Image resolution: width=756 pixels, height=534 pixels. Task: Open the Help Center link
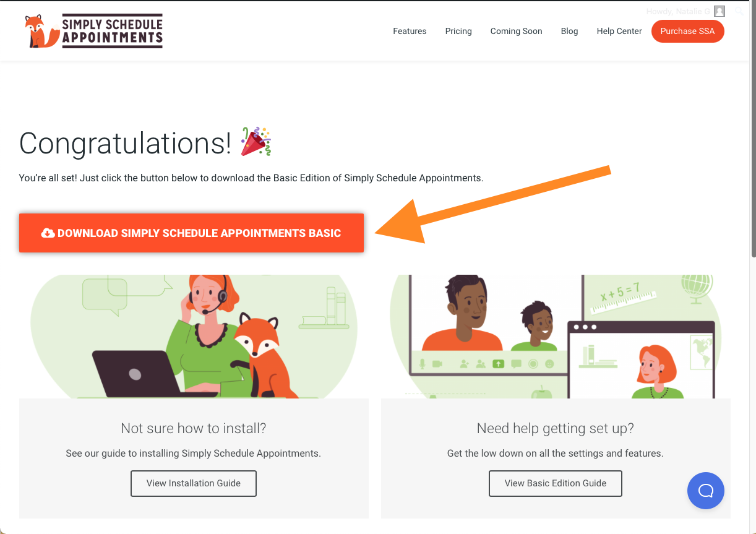click(619, 31)
